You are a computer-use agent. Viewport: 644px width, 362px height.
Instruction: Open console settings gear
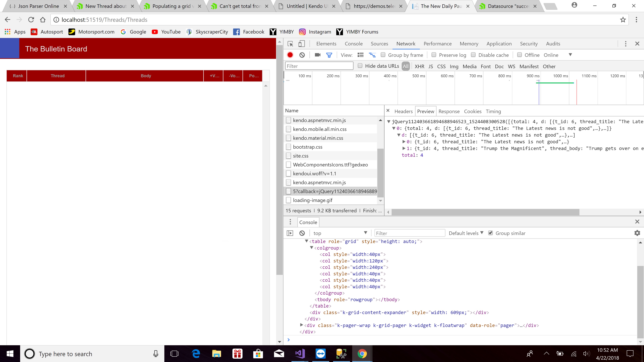pyautogui.click(x=637, y=233)
